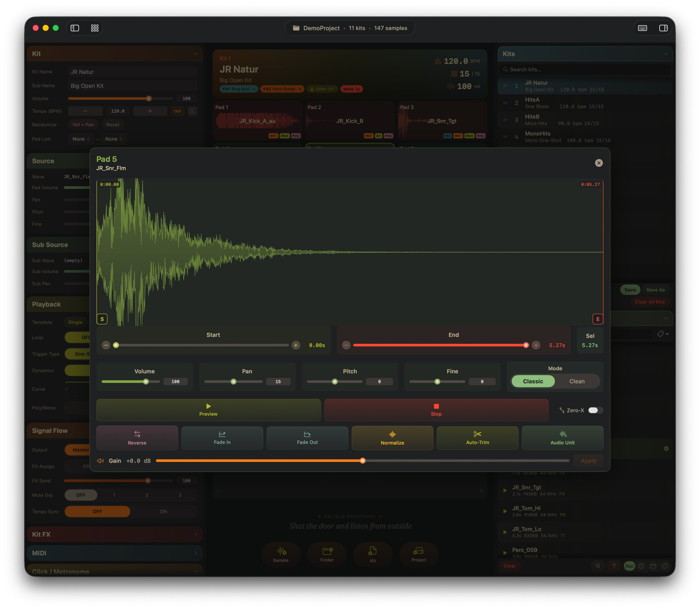This screenshot has width=700, height=609.
Task: Click Clear All Kits
Action: (650, 302)
